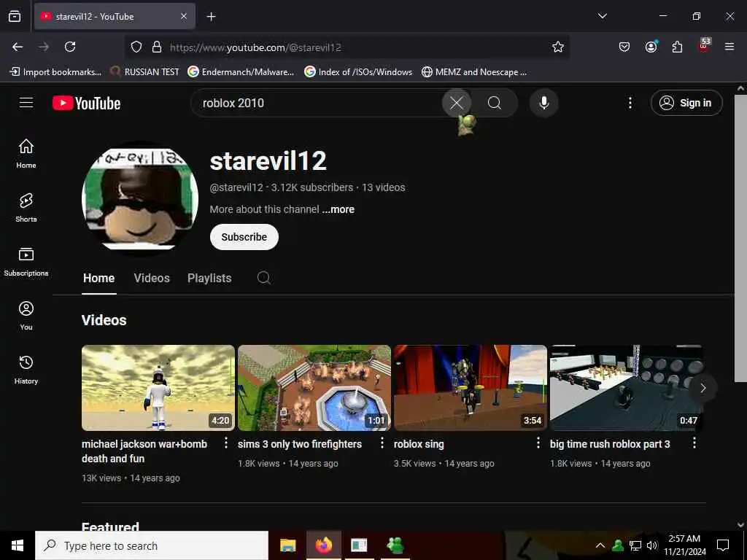Open Shorts in the sidebar
The image size is (747, 560).
click(26, 208)
